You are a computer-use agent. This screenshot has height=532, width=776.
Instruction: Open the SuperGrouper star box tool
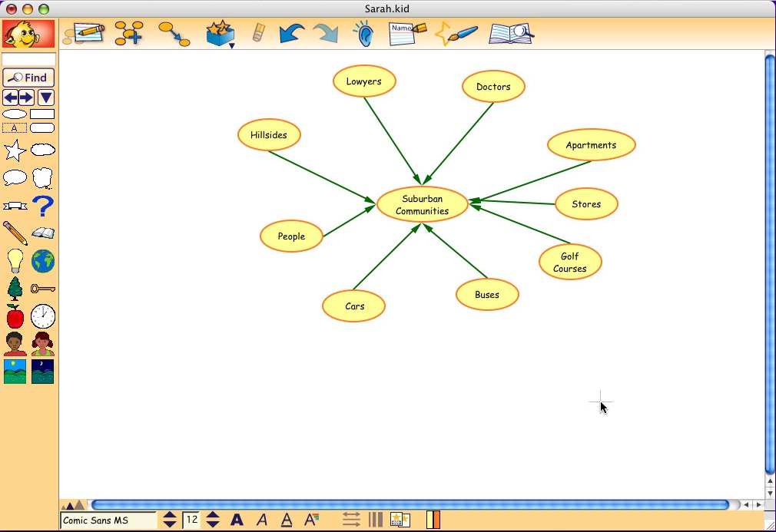[x=219, y=34]
